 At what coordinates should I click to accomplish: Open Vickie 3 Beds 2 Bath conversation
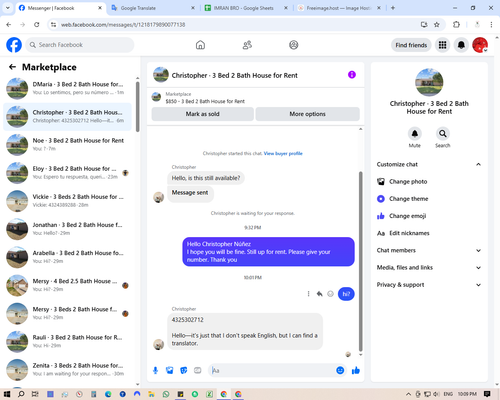[68, 201]
